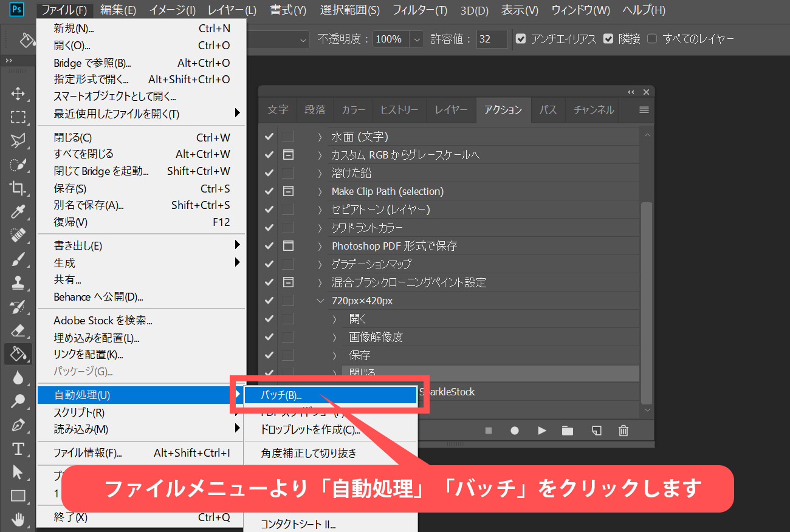Open the 不透明度 dropdown arrow

[417, 39]
